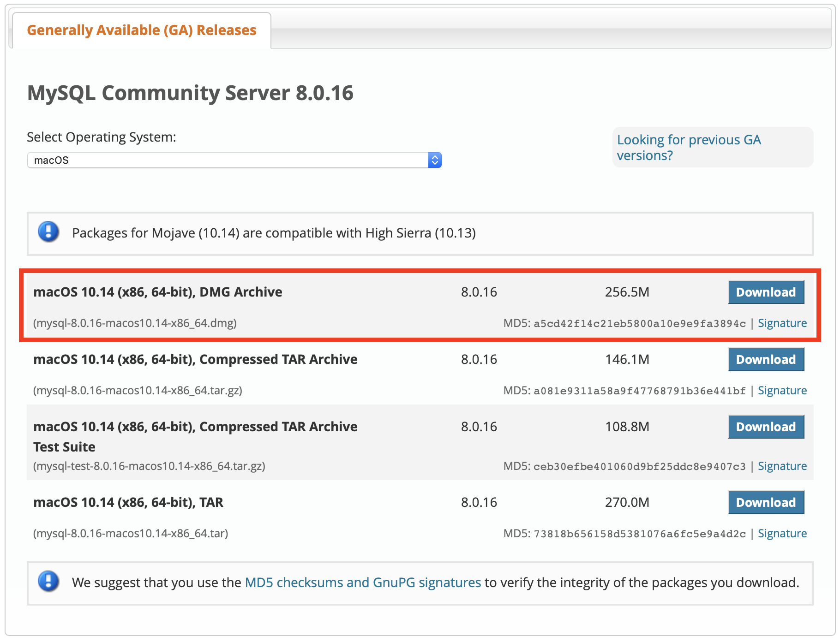Click the filename mysql-8.0.16-macos10.14-x86_64.tar

pyautogui.click(x=131, y=533)
